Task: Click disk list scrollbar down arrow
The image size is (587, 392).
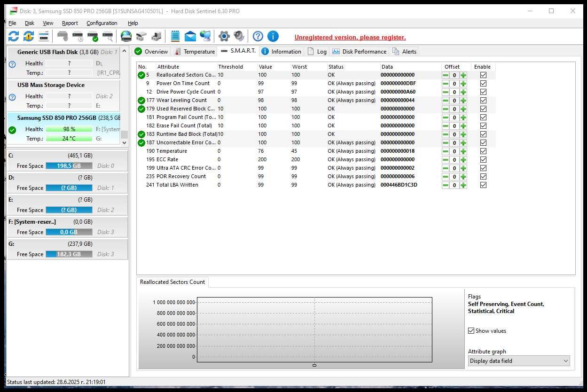Action: tap(124, 143)
